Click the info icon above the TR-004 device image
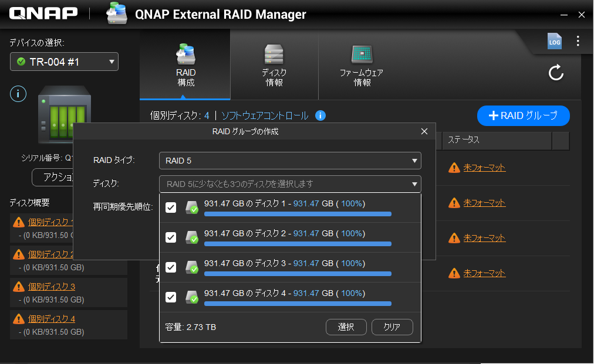Image resolution: width=594 pixels, height=364 pixels. tap(19, 93)
